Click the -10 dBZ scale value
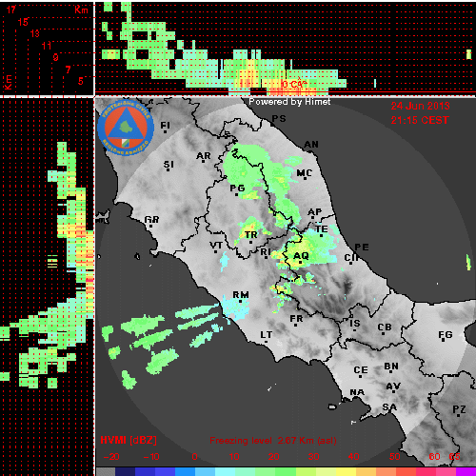 click(x=151, y=457)
